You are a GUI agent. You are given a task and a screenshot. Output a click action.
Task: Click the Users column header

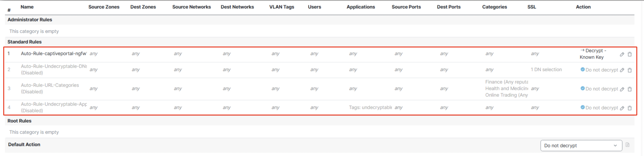314,7
